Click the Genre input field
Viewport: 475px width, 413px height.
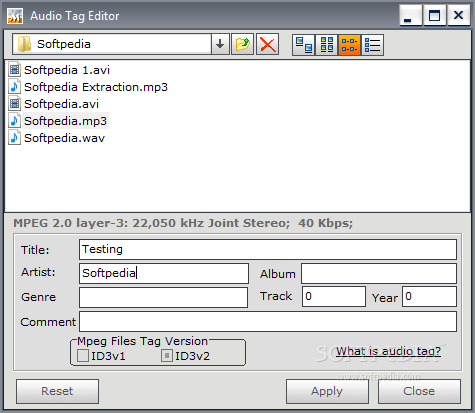click(x=163, y=297)
